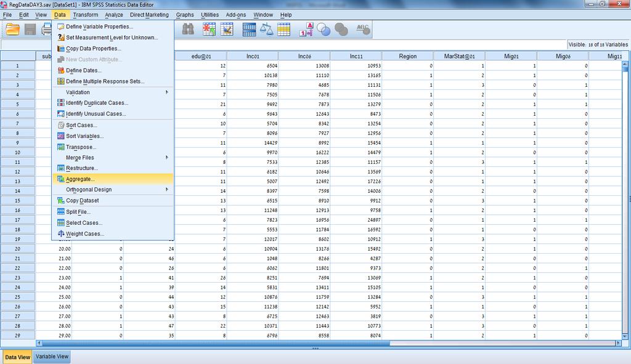Open the Transform menu
This screenshot has width=631, height=364.
pyautogui.click(x=85, y=15)
